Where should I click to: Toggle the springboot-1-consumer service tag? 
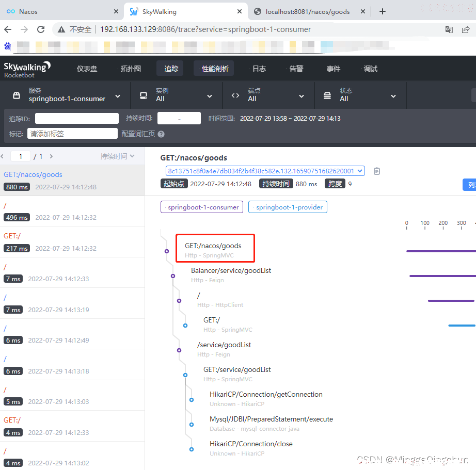202,207
